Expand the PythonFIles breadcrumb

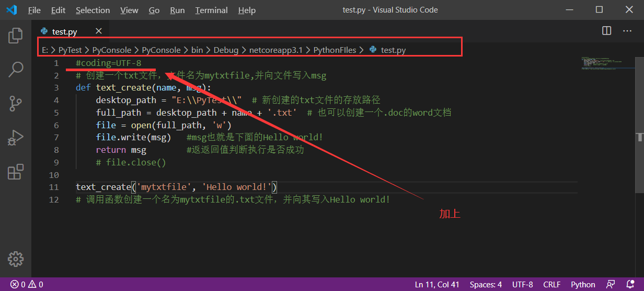(335, 50)
